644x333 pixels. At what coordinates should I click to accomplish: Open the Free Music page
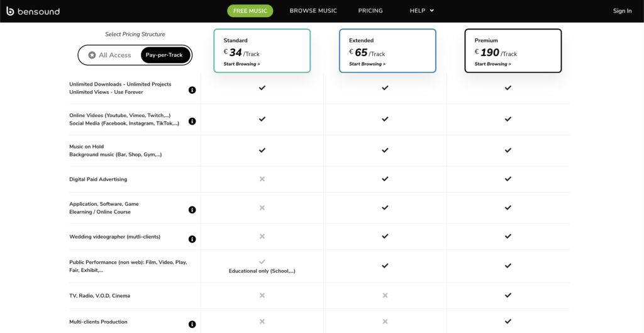(250, 11)
